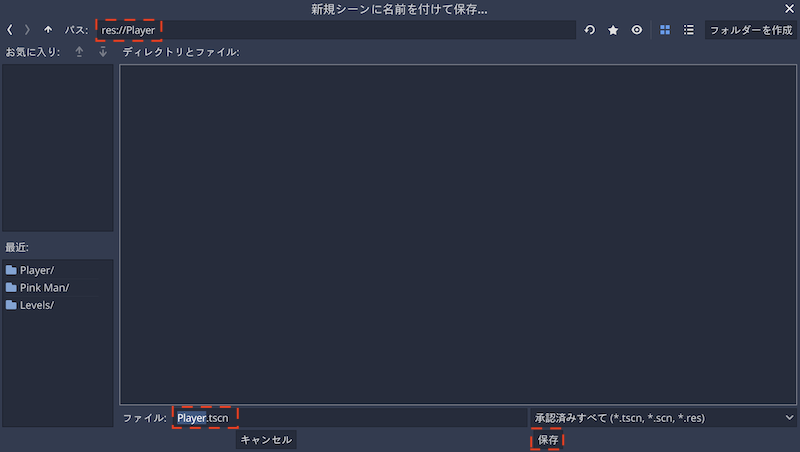
Task: Click キャンセル button
Action: coord(266,440)
